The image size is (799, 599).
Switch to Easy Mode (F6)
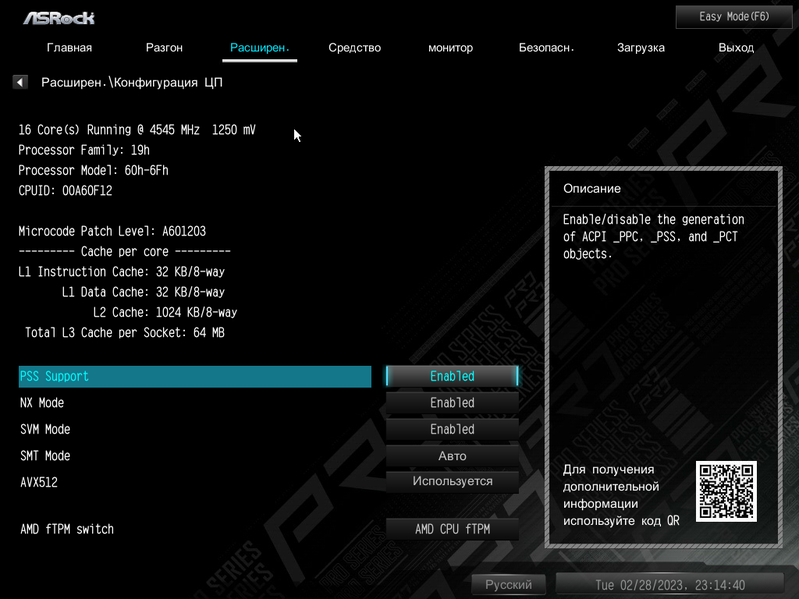point(733,17)
